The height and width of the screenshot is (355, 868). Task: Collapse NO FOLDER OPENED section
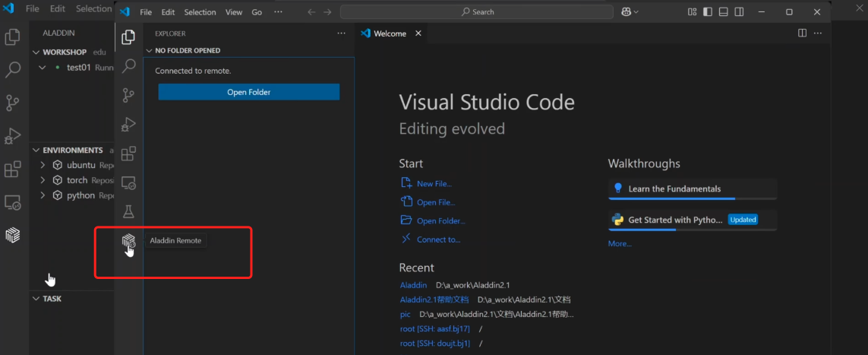148,50
